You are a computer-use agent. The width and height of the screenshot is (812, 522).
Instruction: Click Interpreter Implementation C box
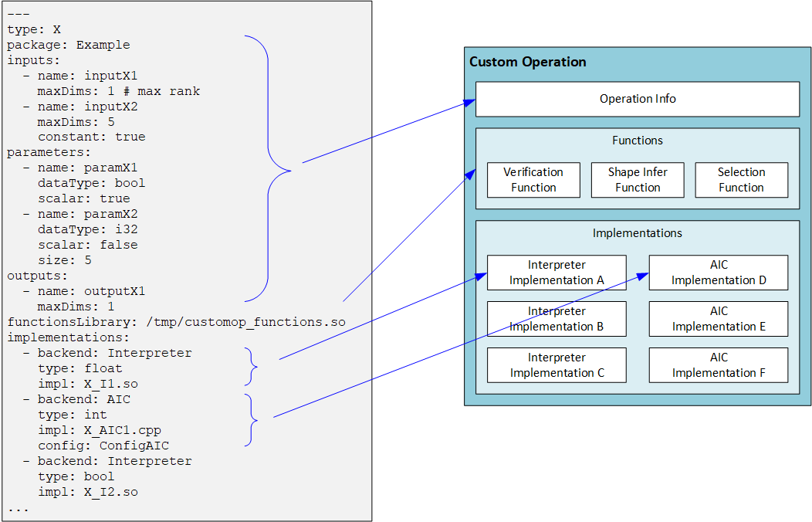pos(556,365)
